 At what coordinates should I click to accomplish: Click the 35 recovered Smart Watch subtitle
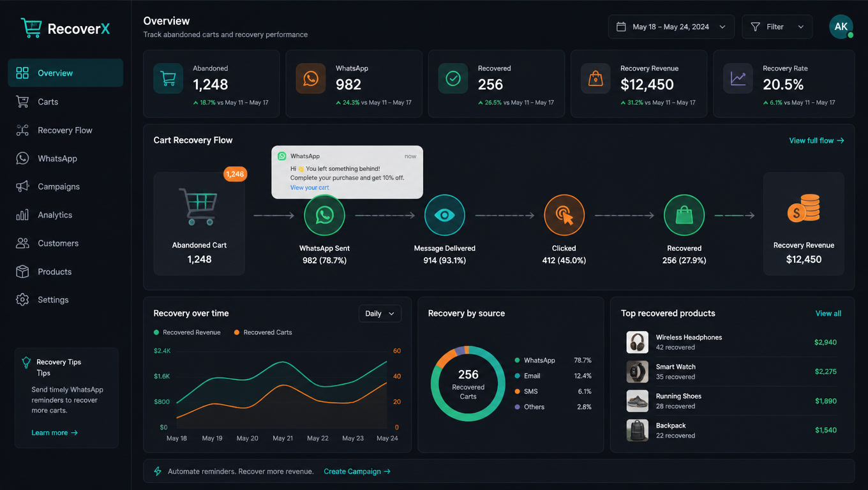[x=675, y=377]
